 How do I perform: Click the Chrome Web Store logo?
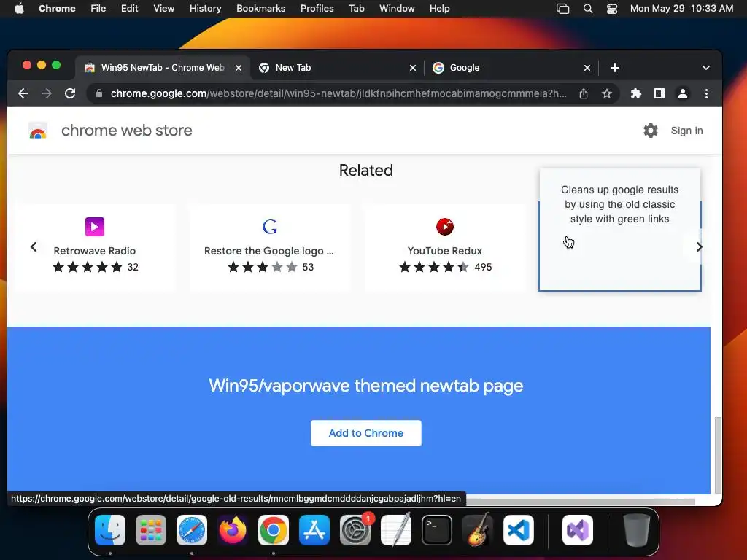coord(38,131)
